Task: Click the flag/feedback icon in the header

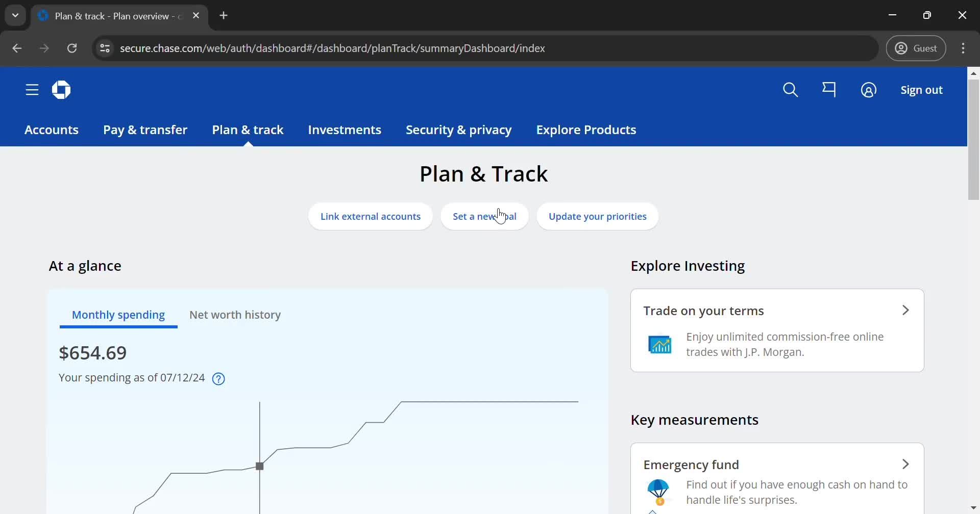Action: click(x=829, y=90)
